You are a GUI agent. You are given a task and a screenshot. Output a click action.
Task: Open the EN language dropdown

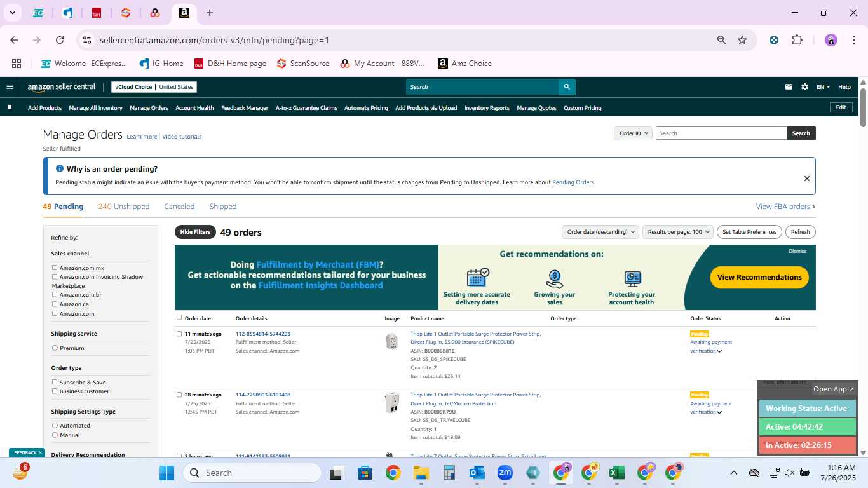coord(823,87)
